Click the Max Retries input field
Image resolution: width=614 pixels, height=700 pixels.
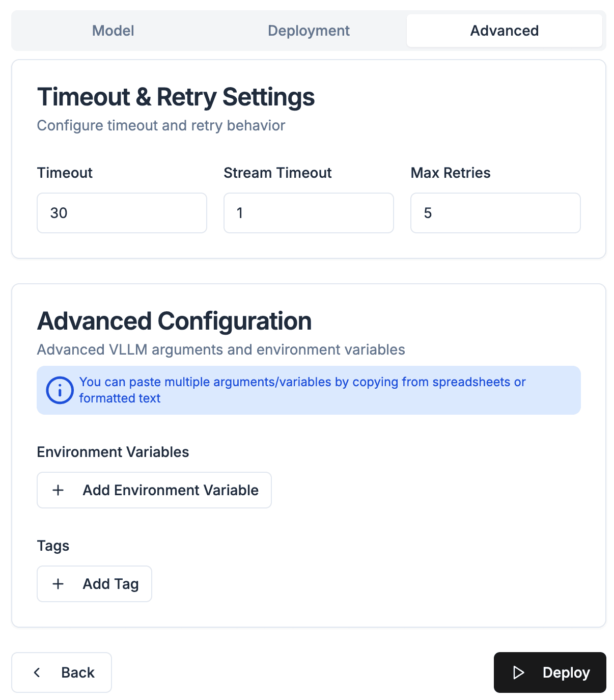495,213
